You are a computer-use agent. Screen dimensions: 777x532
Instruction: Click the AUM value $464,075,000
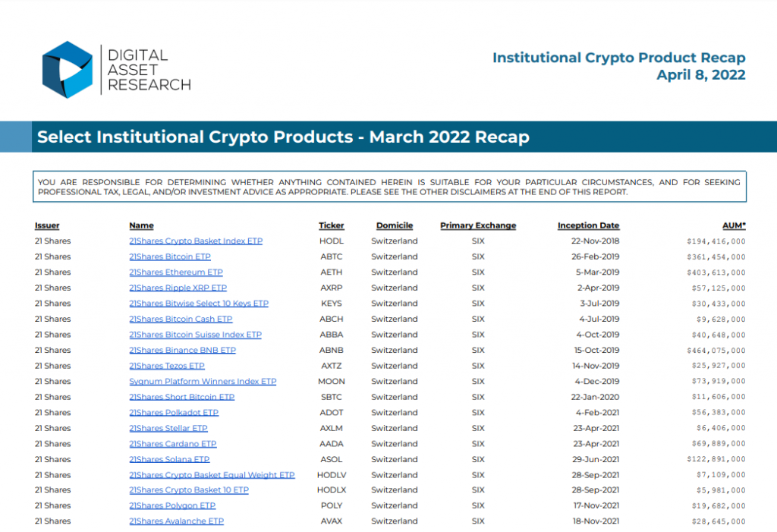tap(716, 351)
